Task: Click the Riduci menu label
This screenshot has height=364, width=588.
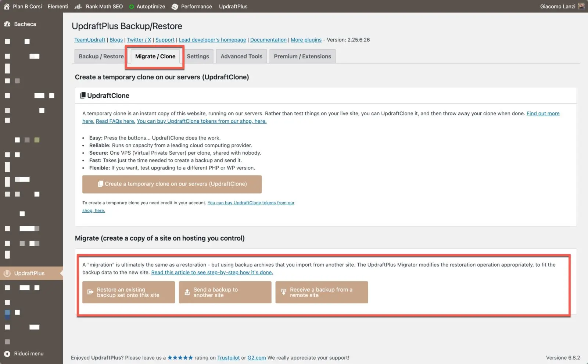Action: [29, 354]
